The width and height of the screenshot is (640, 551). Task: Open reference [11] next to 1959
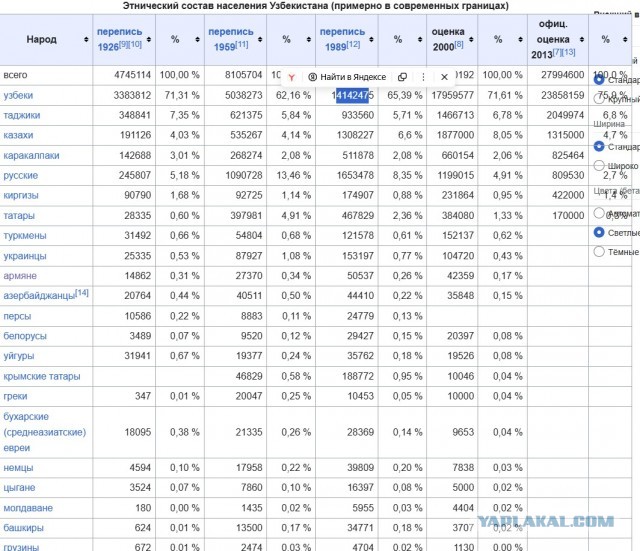tap(242, 44)
